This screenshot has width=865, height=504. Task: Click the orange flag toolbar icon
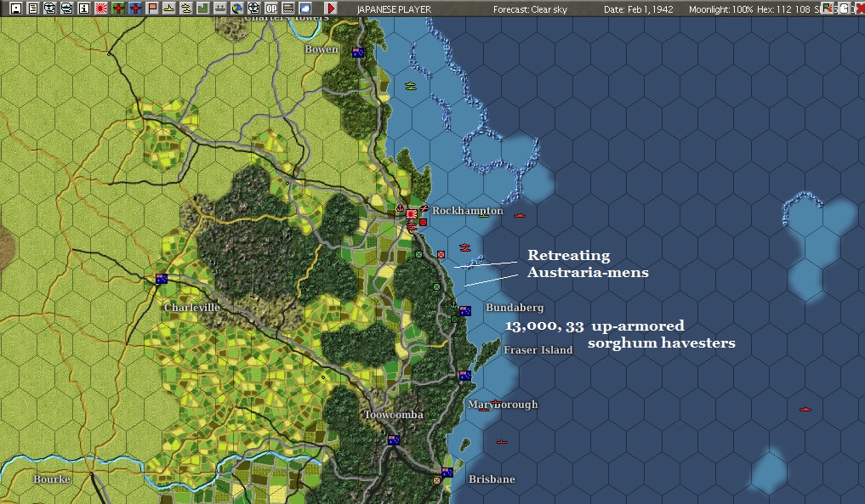(x=152, y=8)
